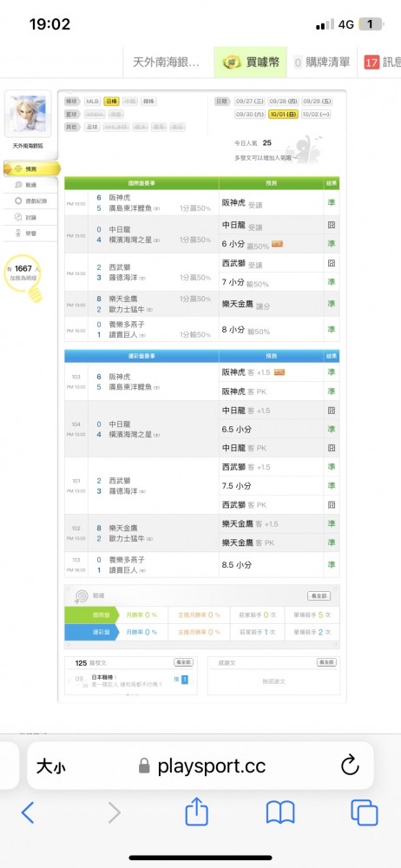
Task: Click 阪神虎 受讓 prediction in 國際盤
Action: click(x=242, y=203)
